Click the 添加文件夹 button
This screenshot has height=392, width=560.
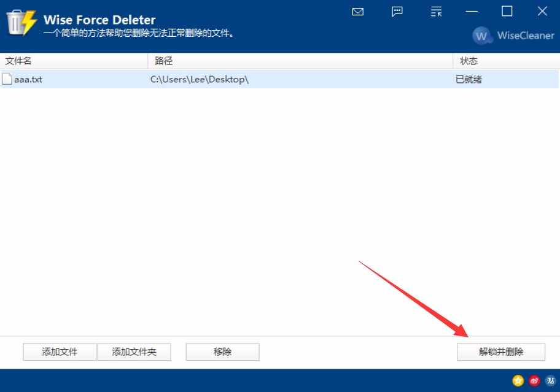tap(134, 352)
